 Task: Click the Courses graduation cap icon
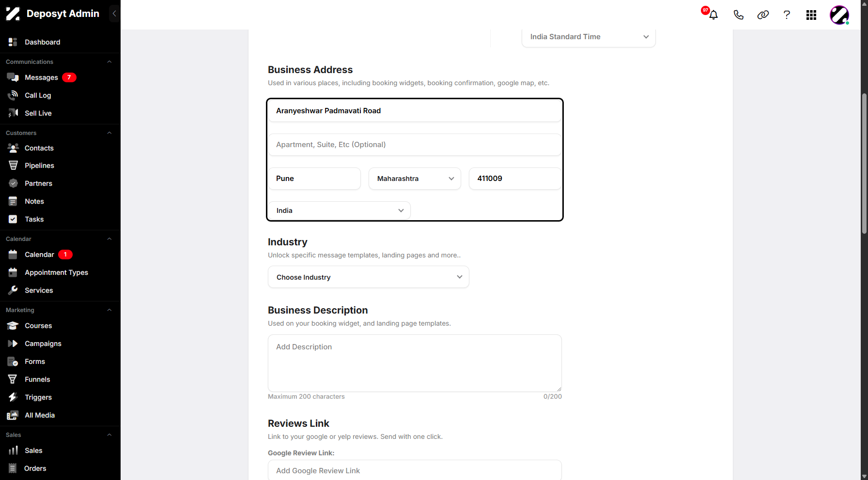click(x=13, y=326)
